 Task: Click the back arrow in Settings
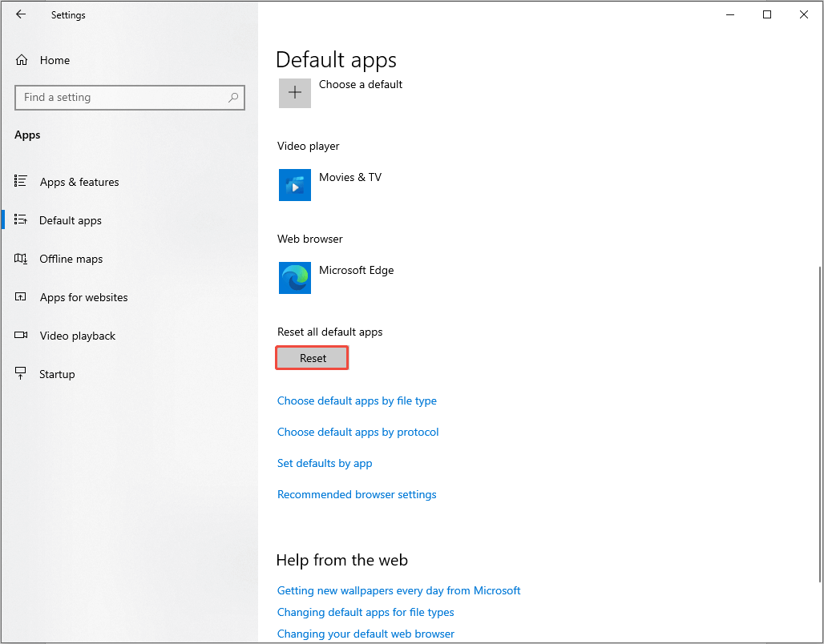[21, 14]
